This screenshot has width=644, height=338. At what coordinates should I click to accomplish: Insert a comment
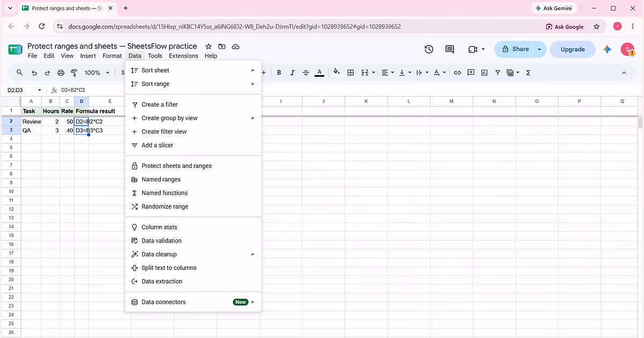(471, 72)
